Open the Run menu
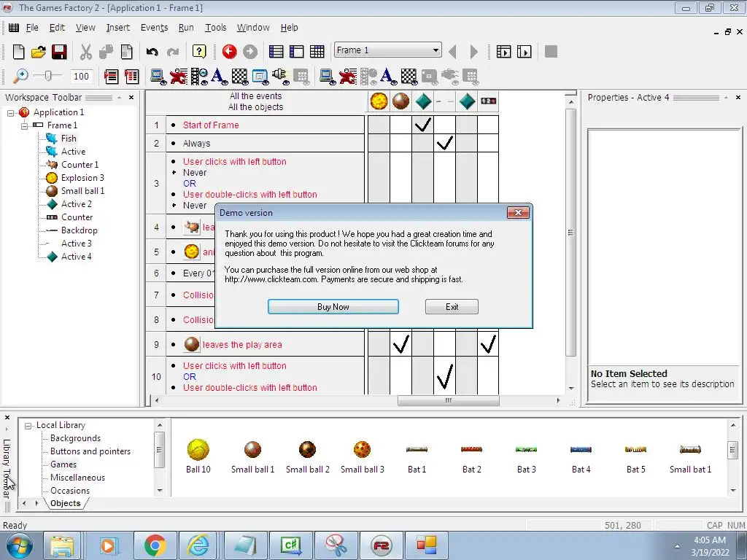The image size is (747, 560). point(186,28)
